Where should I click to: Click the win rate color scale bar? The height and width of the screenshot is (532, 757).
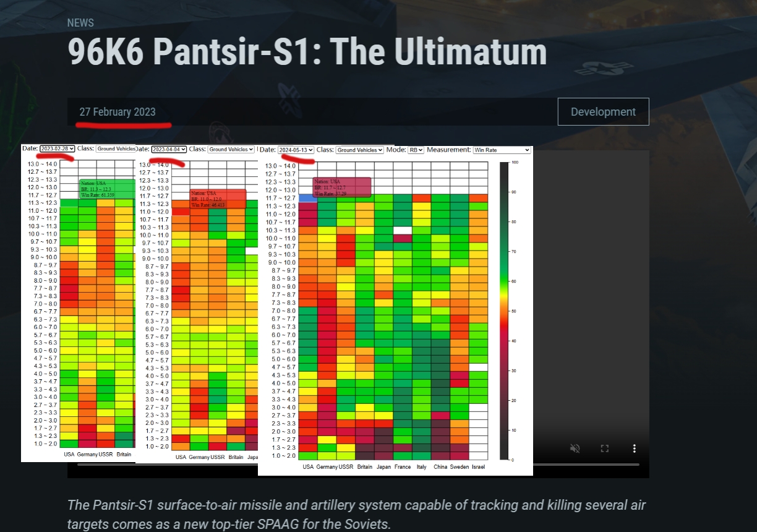[504, 311]
